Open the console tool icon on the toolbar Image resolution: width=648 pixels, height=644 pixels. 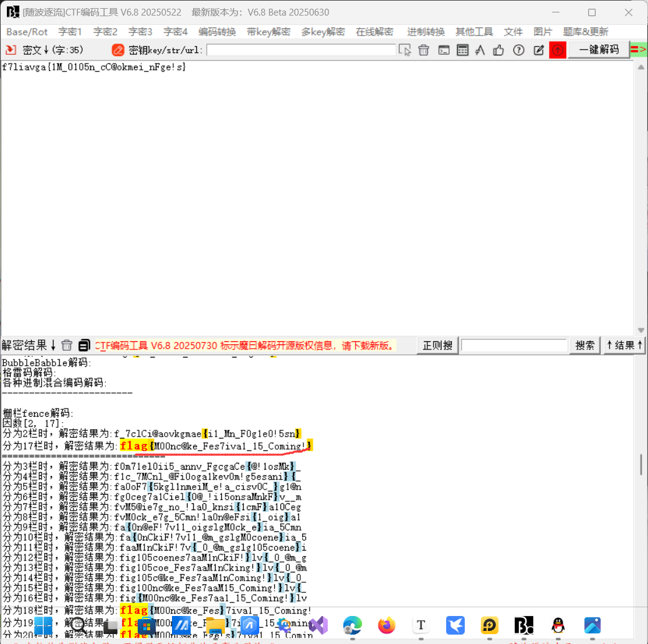[x=443, y=50]
